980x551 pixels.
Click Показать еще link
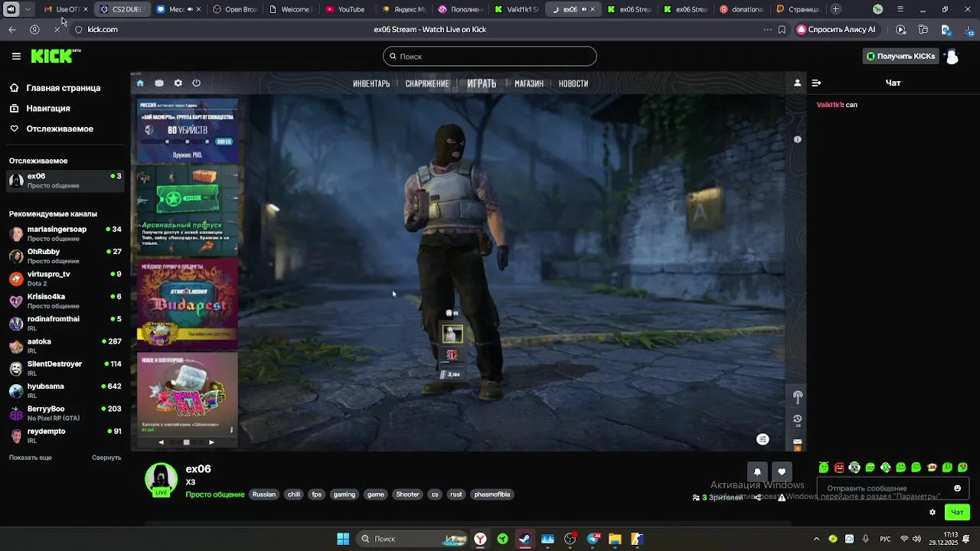click(31, 458)
